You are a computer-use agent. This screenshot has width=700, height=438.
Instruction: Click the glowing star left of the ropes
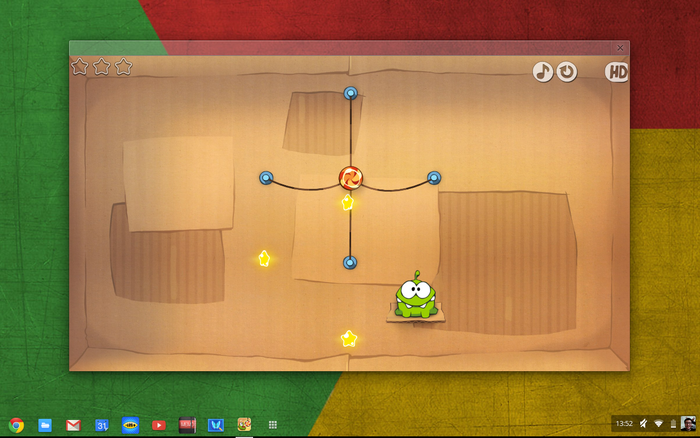pos(264,258)
